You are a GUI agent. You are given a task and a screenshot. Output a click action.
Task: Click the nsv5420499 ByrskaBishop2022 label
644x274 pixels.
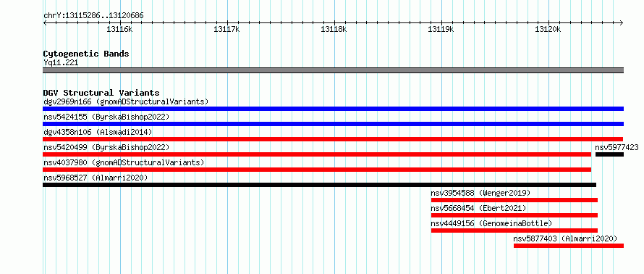106,147
